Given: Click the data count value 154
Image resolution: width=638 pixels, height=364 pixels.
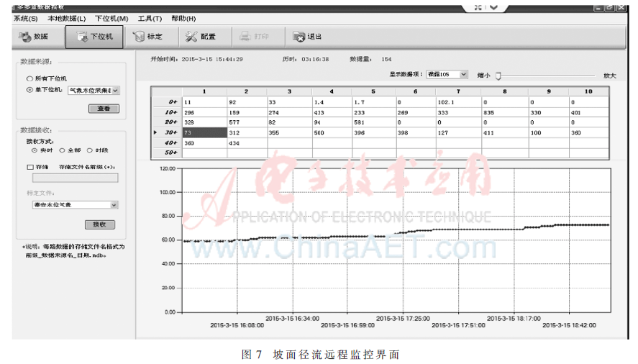Looking at the screenshot, I should pyautogui.click(x=386, y=60).
